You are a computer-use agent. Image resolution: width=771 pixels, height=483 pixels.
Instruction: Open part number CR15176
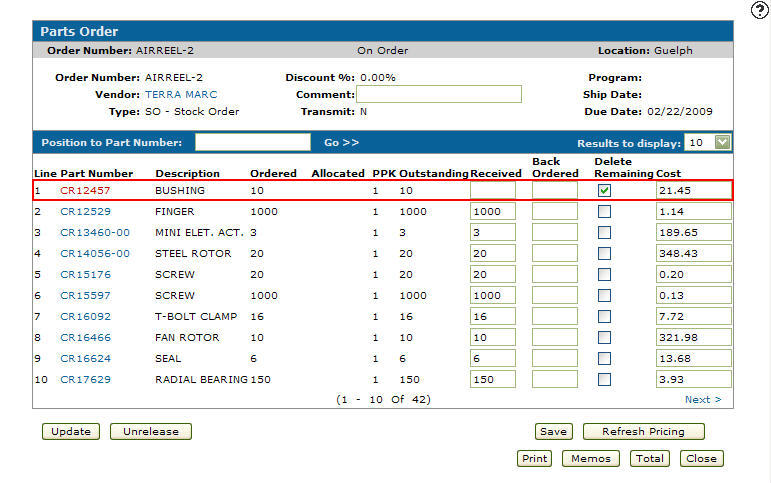(x=85, y=274)
